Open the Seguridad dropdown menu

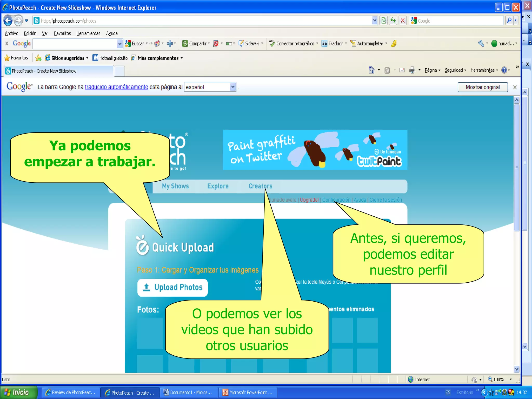(x=456, y=70)
